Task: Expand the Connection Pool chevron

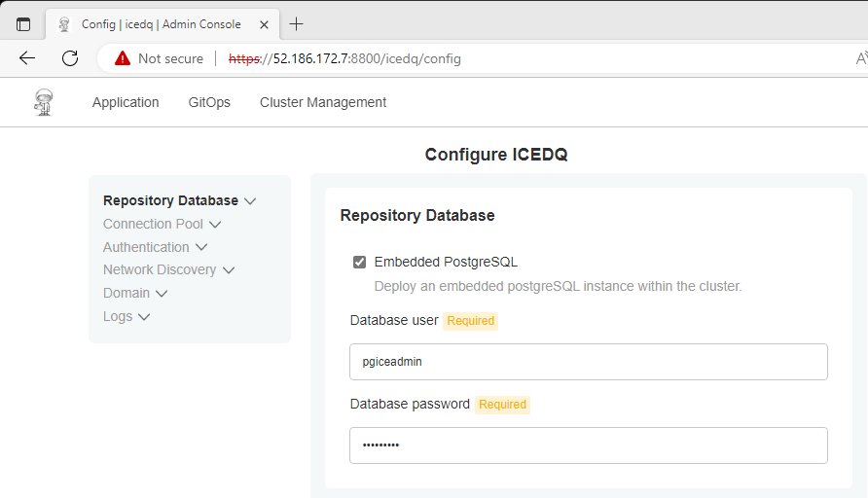Action: pos(215,225)
